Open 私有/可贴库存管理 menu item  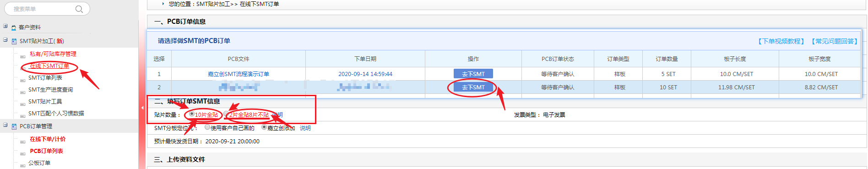point(53,54)
